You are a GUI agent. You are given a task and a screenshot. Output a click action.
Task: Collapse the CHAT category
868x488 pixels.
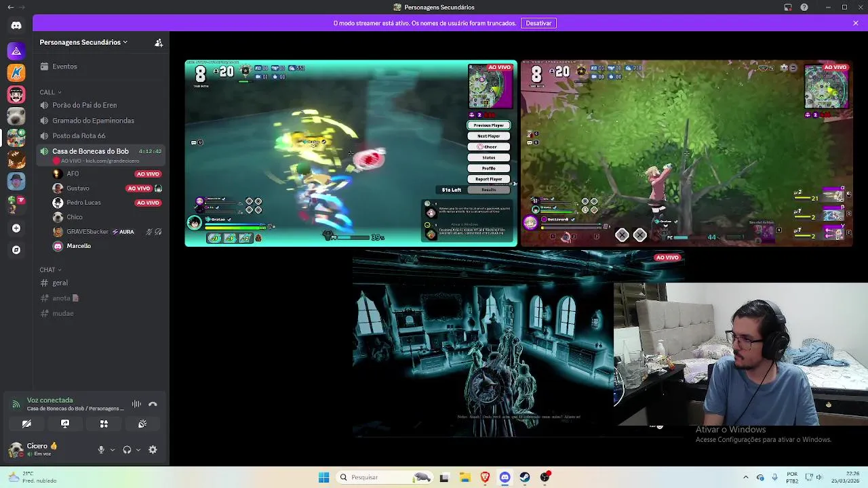click(x=50, y=270)
